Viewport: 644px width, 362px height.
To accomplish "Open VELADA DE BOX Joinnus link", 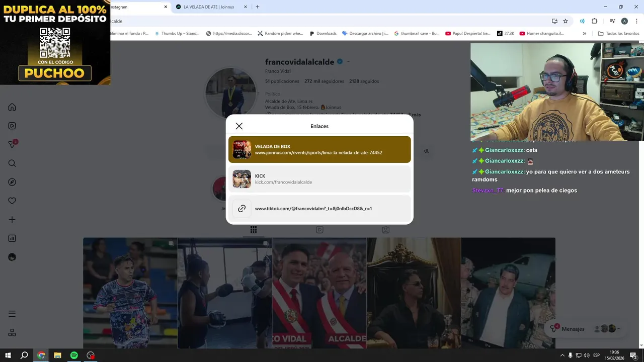I will pos(319,149).
